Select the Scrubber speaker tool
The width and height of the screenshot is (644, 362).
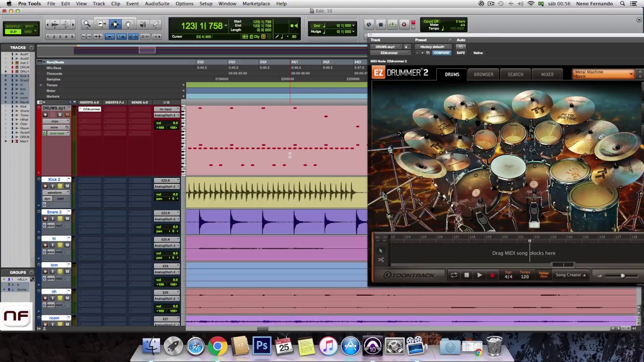(x=142, y=24)
